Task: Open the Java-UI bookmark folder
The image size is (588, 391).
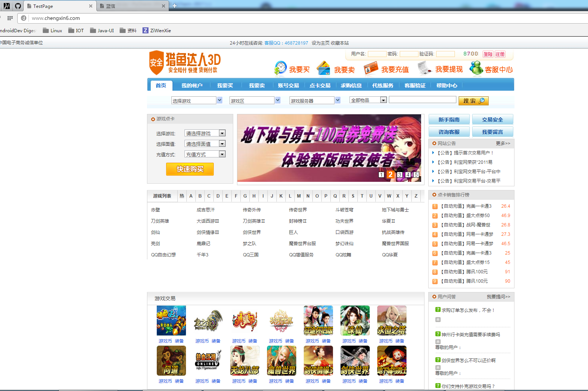Action: [102, 31]
